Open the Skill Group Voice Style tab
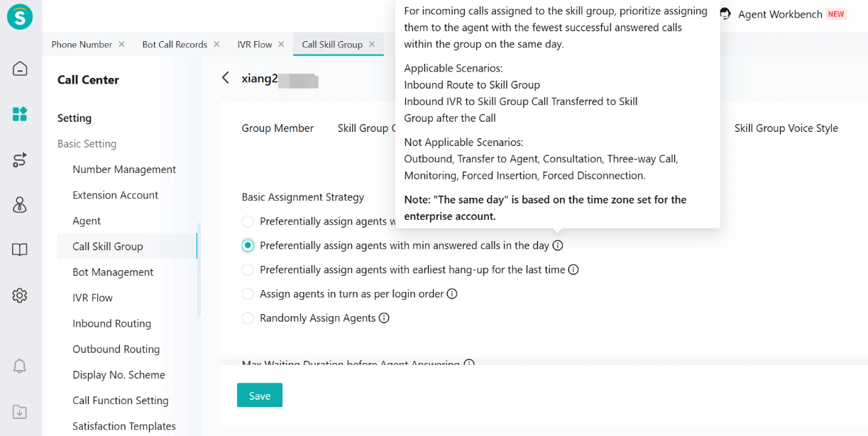Image resolution: width=868 pixels, height=436 pixels. click(x=786, y=128)
